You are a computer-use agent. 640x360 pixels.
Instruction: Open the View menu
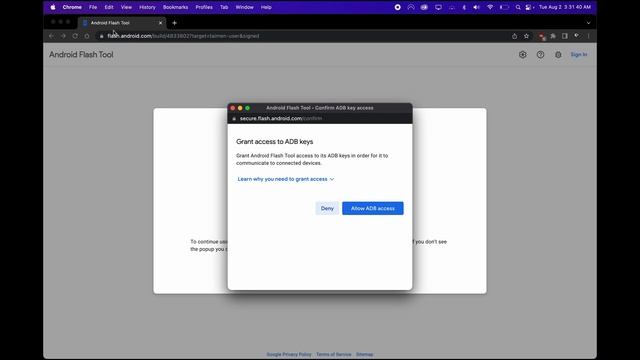(x=126, y=7)
